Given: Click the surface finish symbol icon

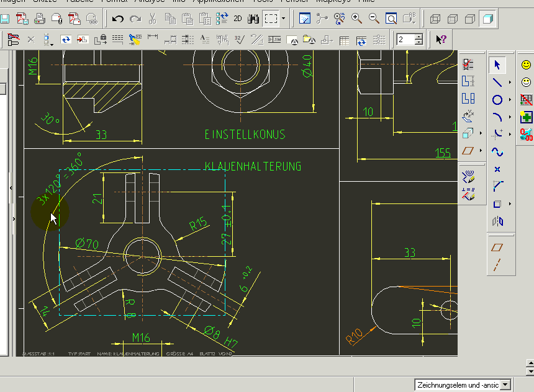Looking at the screenshot, I should pos(240,40).
